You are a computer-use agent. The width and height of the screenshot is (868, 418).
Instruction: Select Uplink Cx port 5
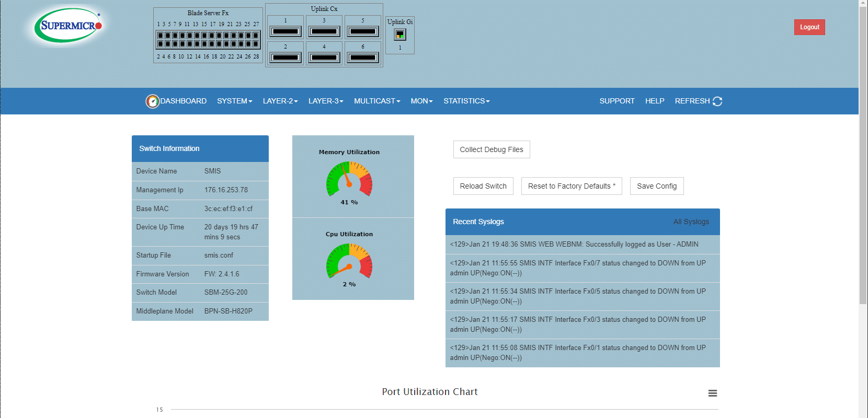[363, 31]
